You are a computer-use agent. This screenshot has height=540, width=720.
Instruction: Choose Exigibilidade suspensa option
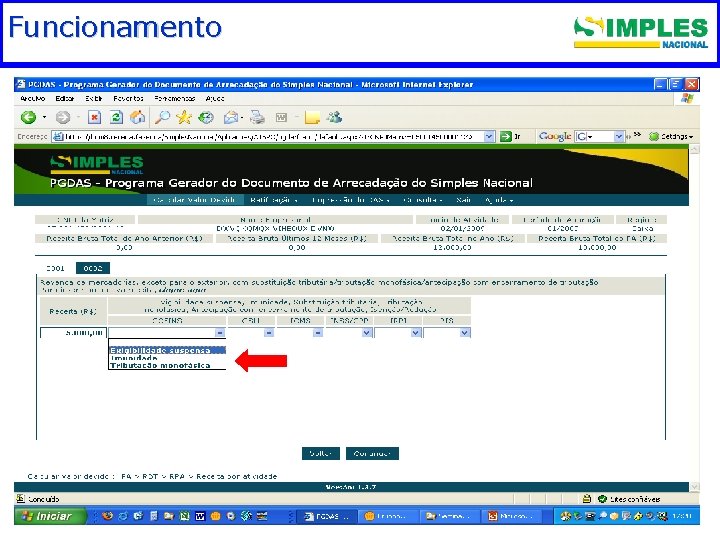tap(167, 350)
